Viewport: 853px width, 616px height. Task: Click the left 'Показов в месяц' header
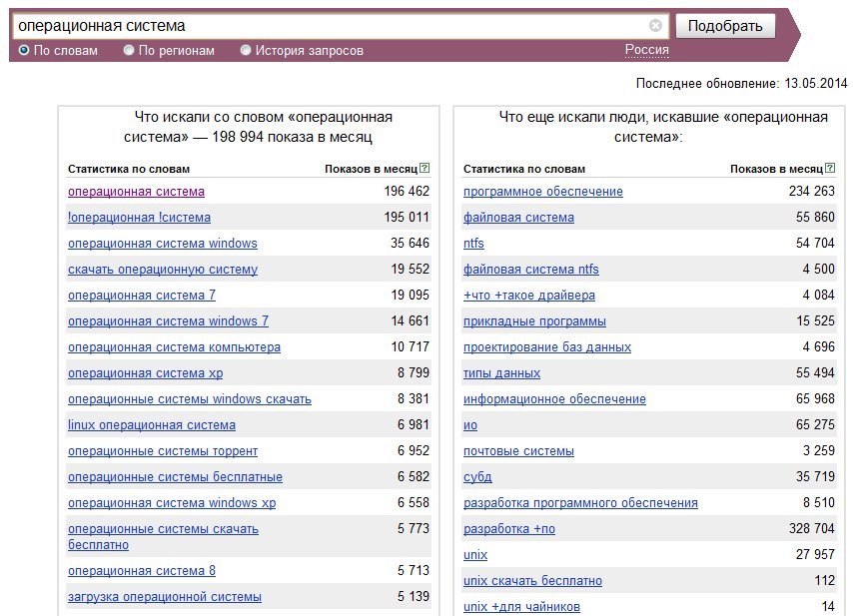click(x=371, y=169)
